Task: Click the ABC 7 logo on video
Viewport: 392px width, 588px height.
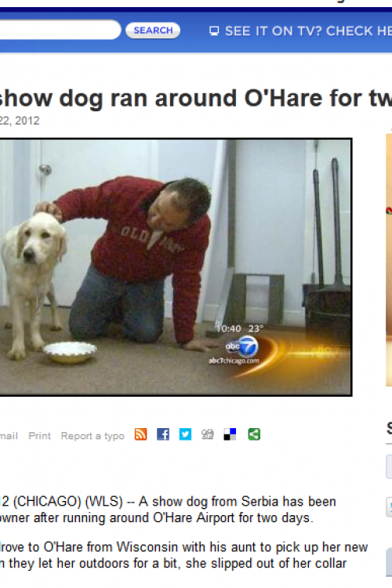Action: [243, 346]
